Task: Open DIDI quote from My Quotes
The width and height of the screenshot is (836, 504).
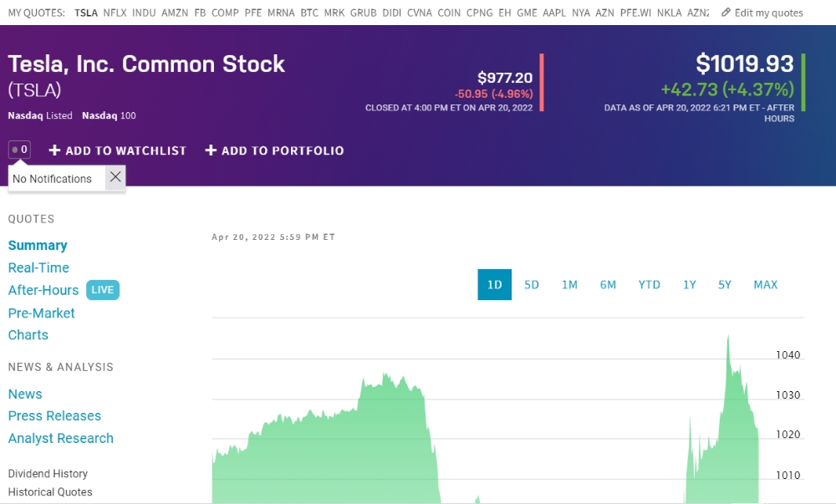Action: pos(392,13)
